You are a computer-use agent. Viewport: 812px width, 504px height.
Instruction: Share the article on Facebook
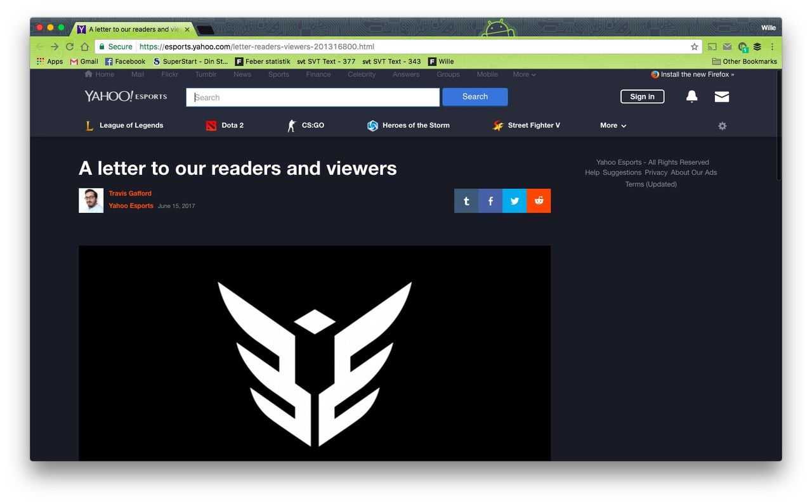pos(490,201)
